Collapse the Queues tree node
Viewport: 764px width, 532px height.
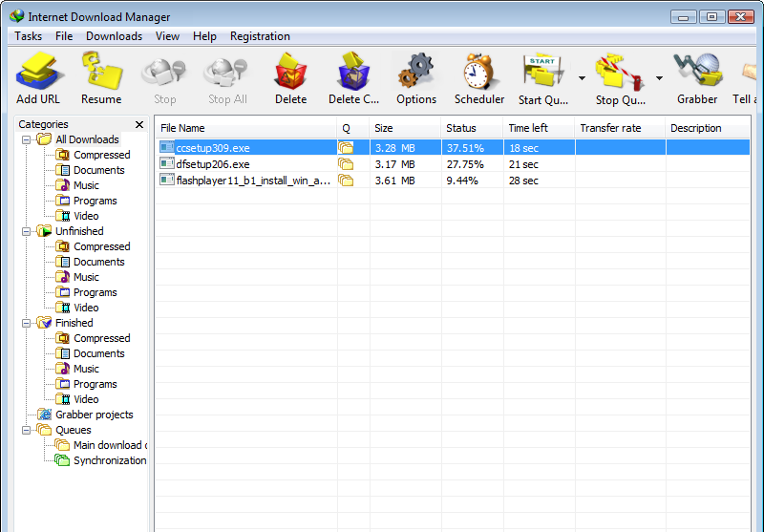pyautogui.click(x=26, y=430)
